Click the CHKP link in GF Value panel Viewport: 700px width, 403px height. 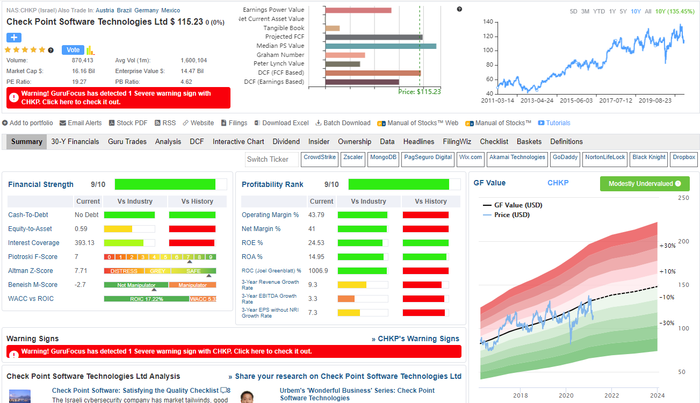coord(558,183)
